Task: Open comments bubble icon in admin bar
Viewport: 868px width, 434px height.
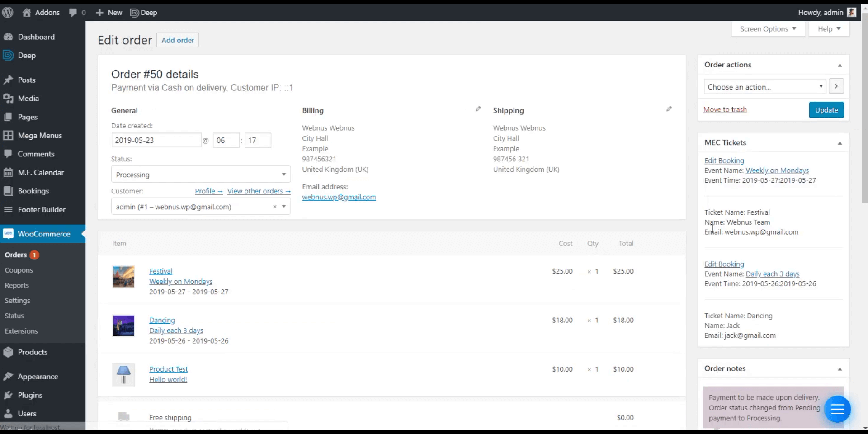Action: [x=73, y=13]
